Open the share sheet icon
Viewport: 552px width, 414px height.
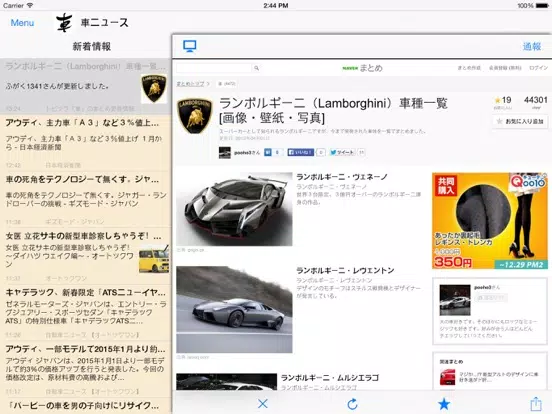point(536,403)
